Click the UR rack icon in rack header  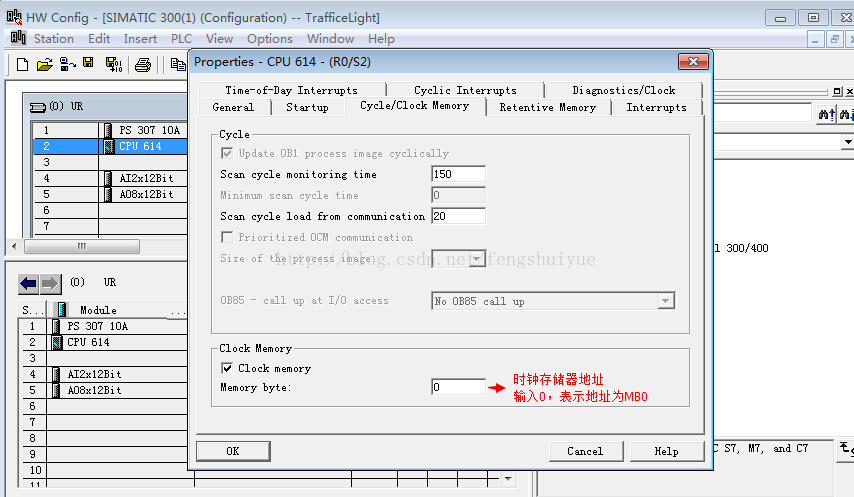[38, 107]
